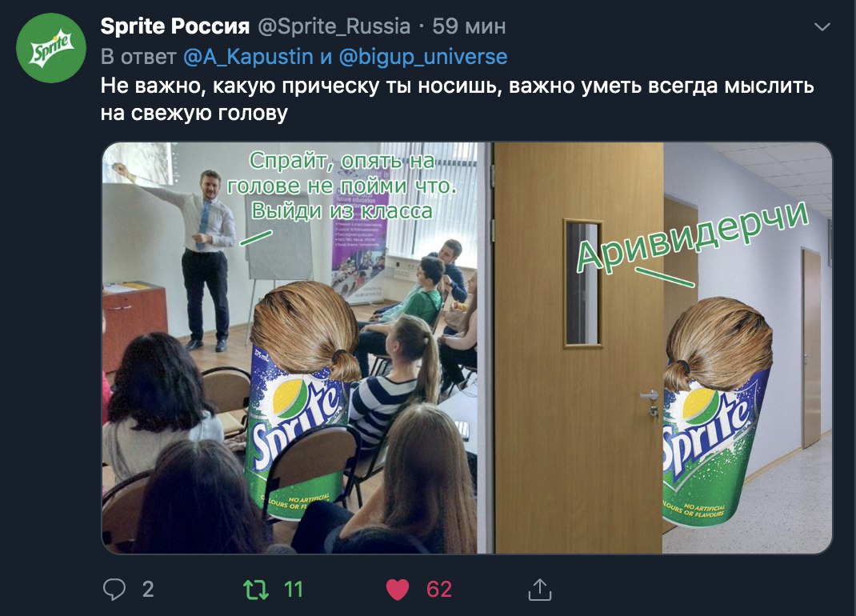Click the share upload arrow icon
The height and width of the screenshot is (616, 856).
pyautogui.click(x=540, y=590)
